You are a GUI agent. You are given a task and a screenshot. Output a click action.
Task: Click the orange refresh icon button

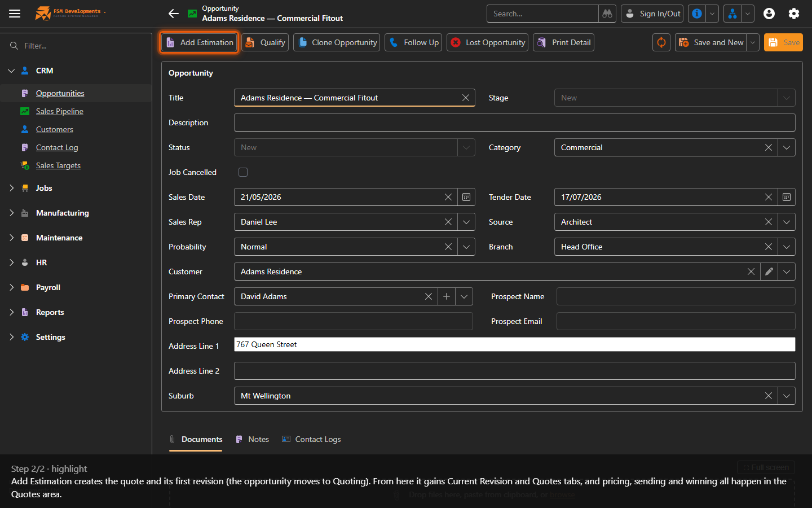click(661, 42)
